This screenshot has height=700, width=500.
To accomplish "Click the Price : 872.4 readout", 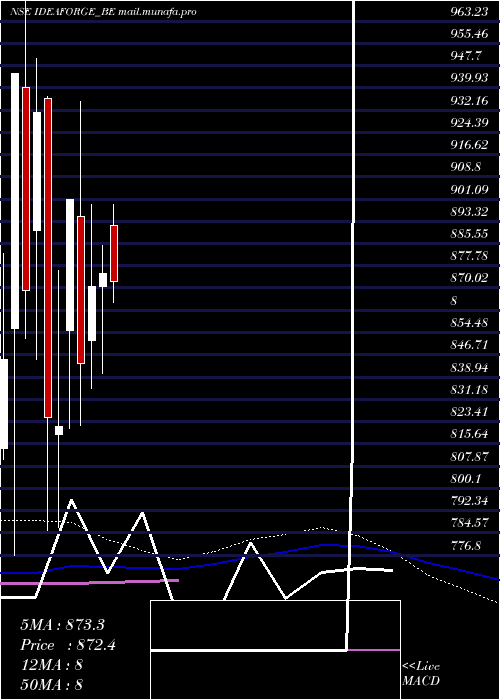I will coord(68,645).
